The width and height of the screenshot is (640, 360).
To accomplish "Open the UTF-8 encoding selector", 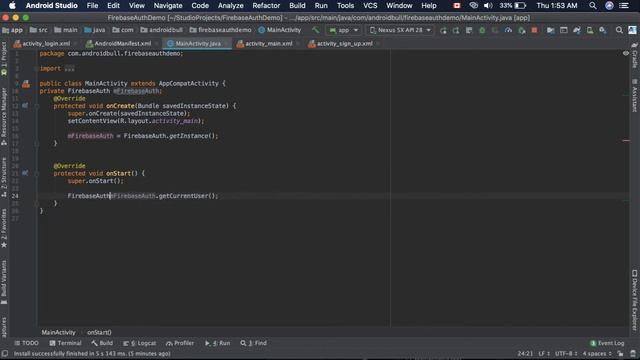I will (566, 353).
